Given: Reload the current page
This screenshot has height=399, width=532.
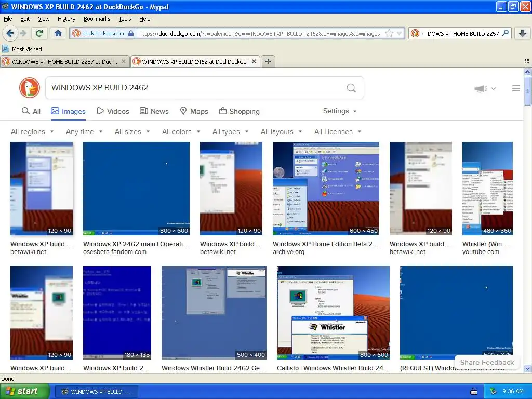Looking at the screenshot, I should 39,33.
